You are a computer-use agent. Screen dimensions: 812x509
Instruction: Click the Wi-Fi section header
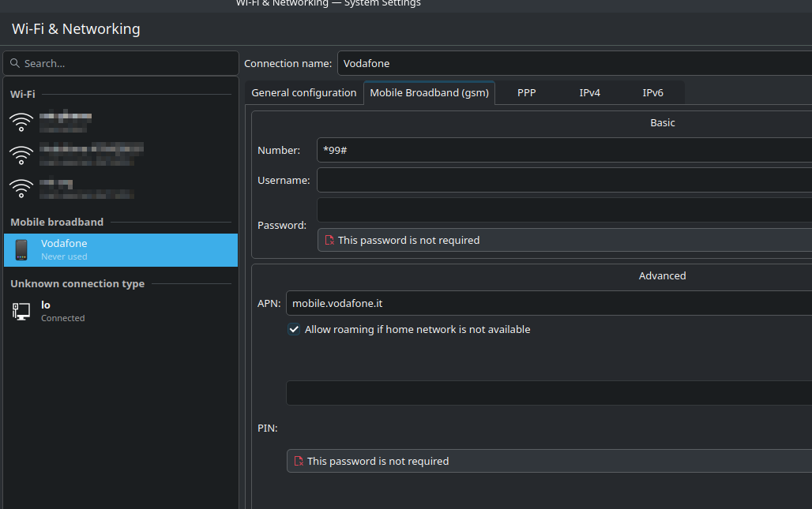pos(23,94)
